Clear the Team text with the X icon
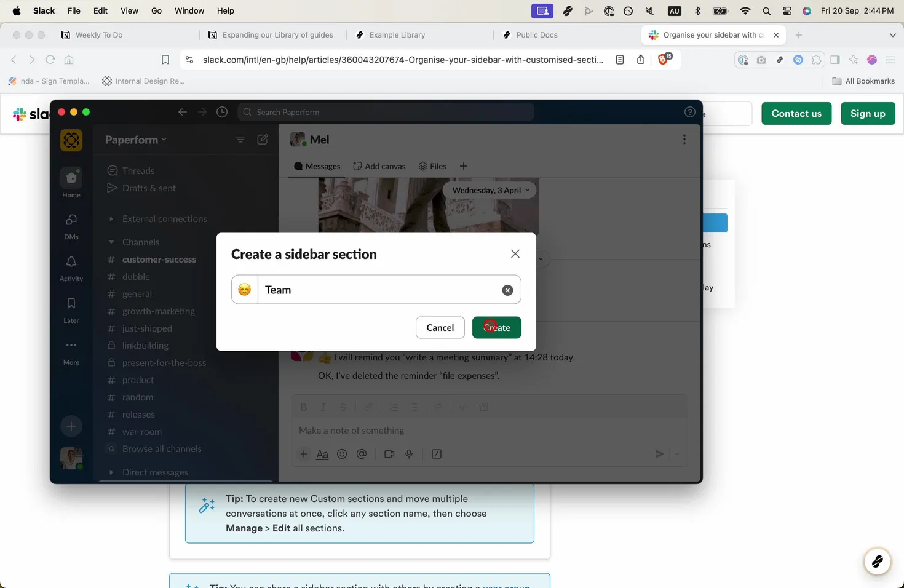Image resolution: width=904 pixels, height=588 pixels. click(x=507, y=290)
